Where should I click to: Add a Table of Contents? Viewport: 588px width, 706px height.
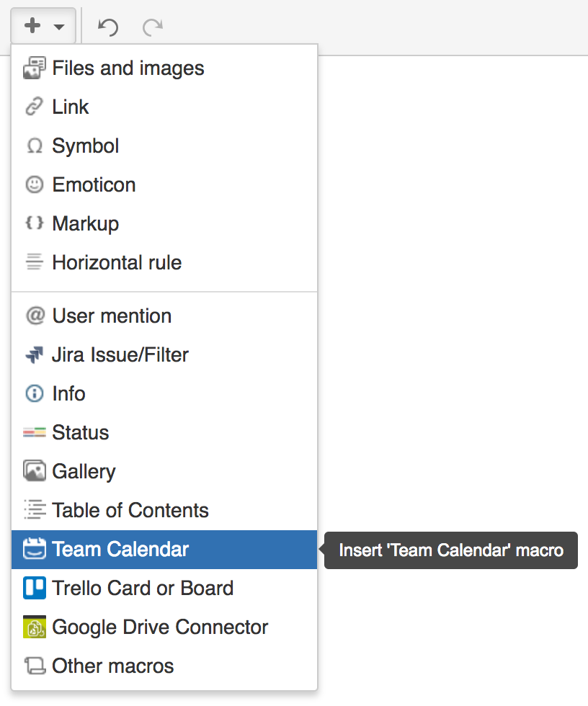click(x=130, y=511)
